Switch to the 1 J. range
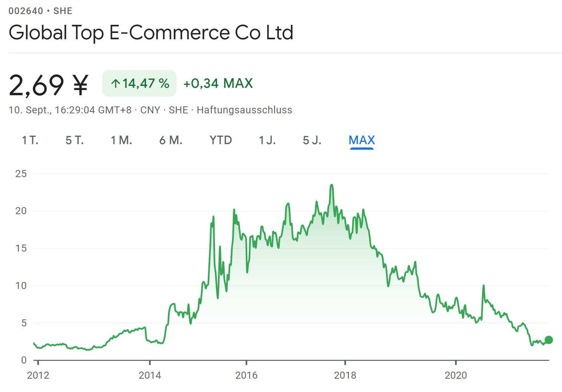This screenshot has height=392, width=562. click(267, 140)
